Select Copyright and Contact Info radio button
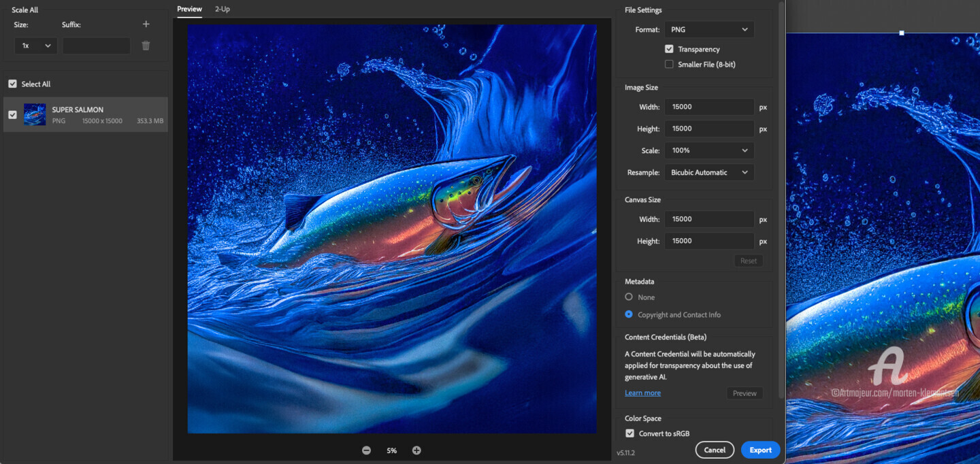The height and width of the screenshot is (464, 980). coord(629,314)
